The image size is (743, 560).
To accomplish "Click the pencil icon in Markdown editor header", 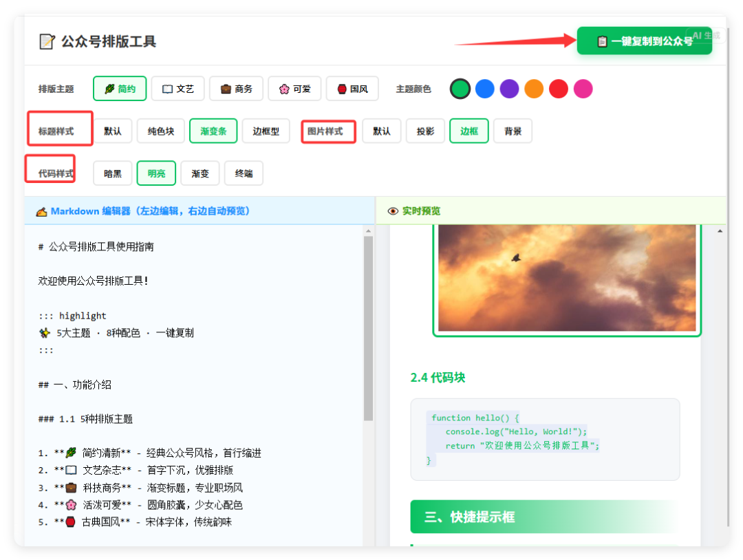I will click(42, 211).
